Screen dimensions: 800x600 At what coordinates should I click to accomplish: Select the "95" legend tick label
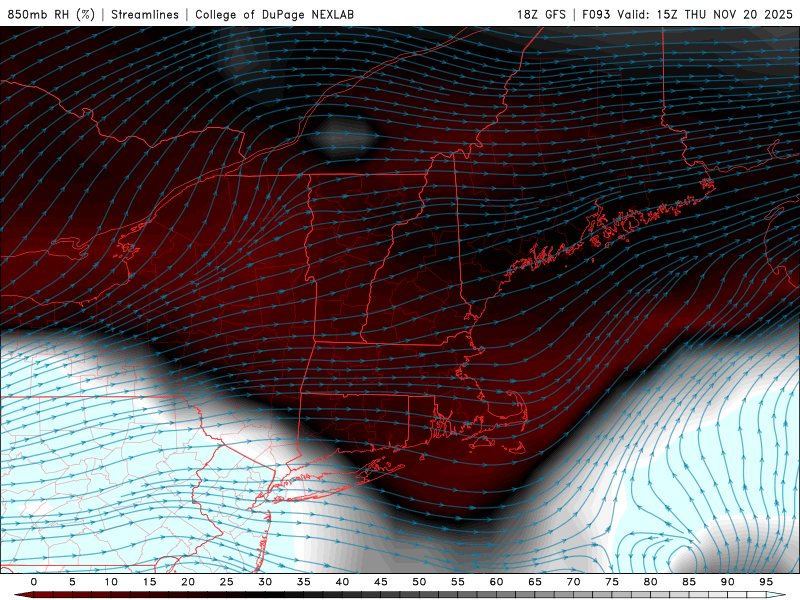coord(766,582)
